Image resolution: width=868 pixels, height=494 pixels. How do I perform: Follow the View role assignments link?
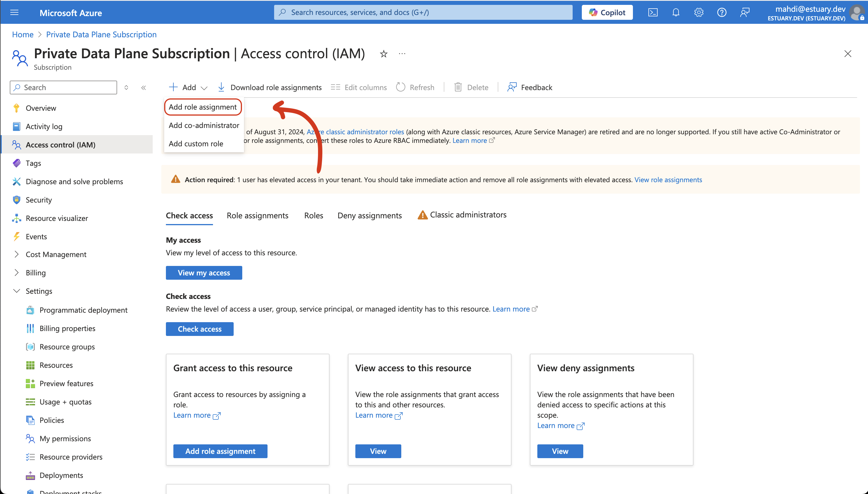tap(668, 180)
